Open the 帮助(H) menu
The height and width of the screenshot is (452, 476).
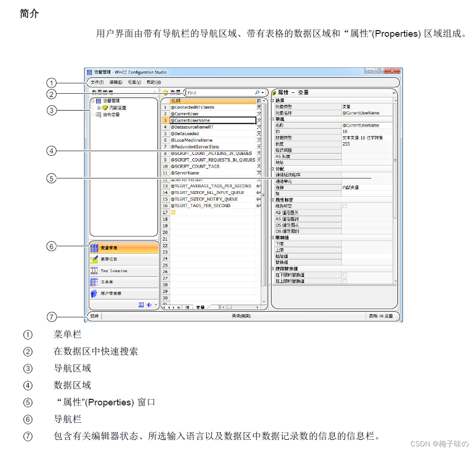pyautogui.click(x=154, y=82)
